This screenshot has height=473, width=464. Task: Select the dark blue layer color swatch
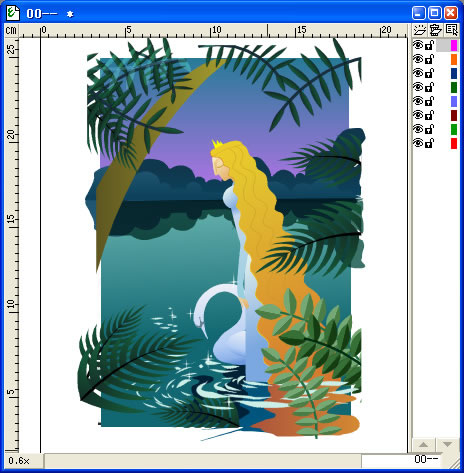[454, 73]
